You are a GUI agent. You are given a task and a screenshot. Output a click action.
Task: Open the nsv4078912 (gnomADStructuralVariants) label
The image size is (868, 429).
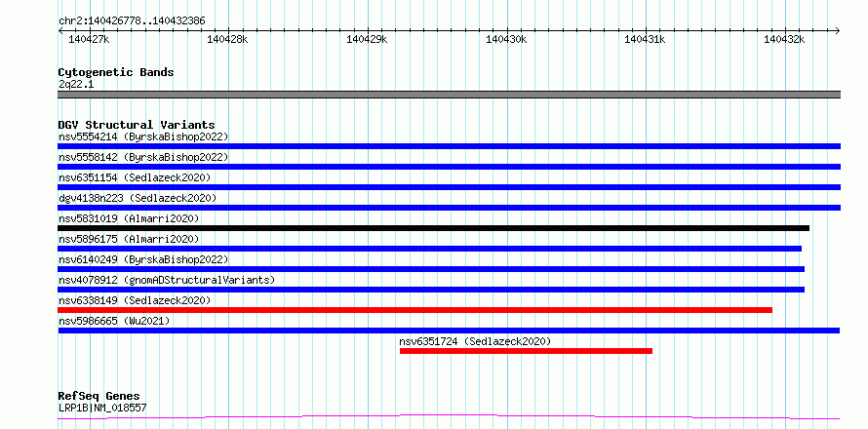click(x=167, y=280)
